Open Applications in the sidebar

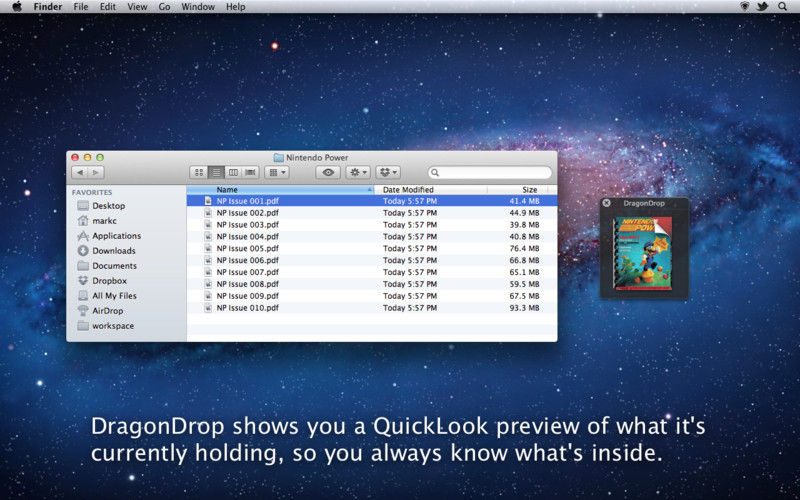click(x=116, y=236)
